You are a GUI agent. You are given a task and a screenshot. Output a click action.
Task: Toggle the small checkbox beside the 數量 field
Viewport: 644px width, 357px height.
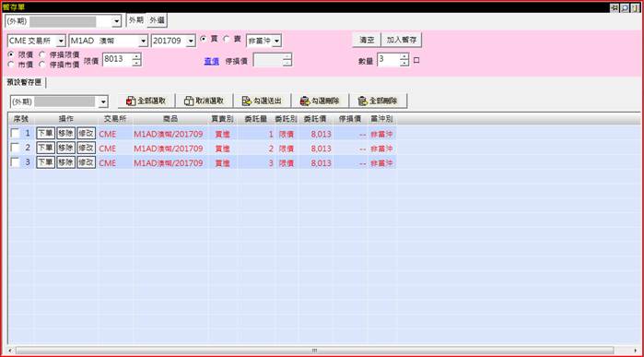[x=416, y=60]
